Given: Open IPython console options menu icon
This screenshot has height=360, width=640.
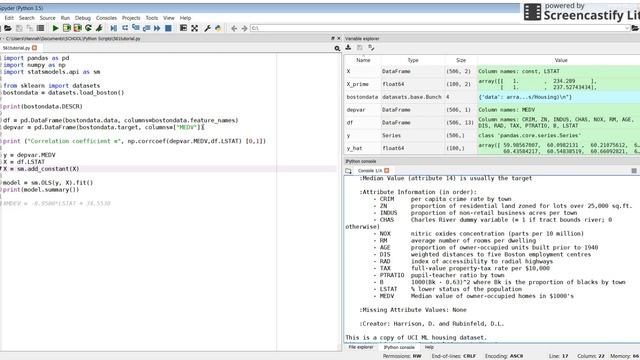Looking at the screenshot, I should (634, 171).
